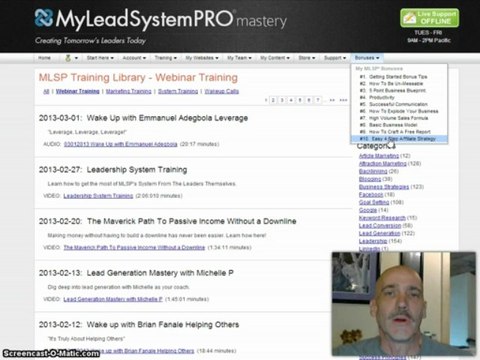Expand the Training dropdown menu
Screen dimensions: 480x360
166,58
